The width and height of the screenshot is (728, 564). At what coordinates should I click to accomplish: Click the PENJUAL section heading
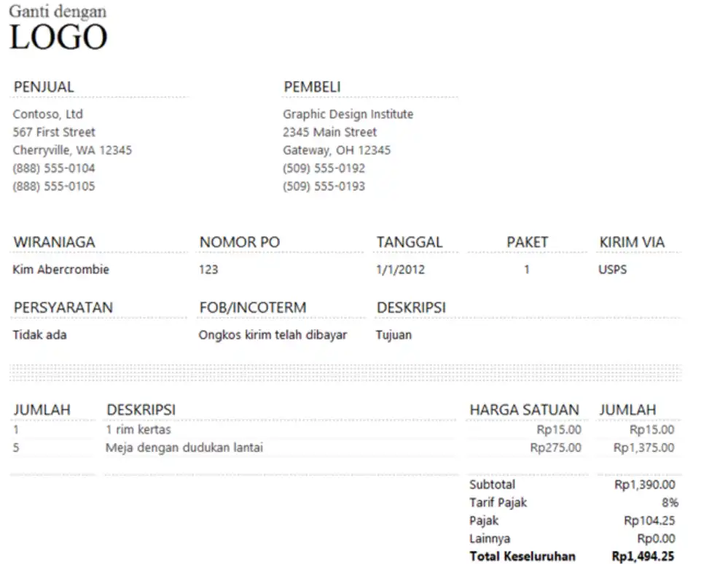pyautogui.click(x=44, y=87)
